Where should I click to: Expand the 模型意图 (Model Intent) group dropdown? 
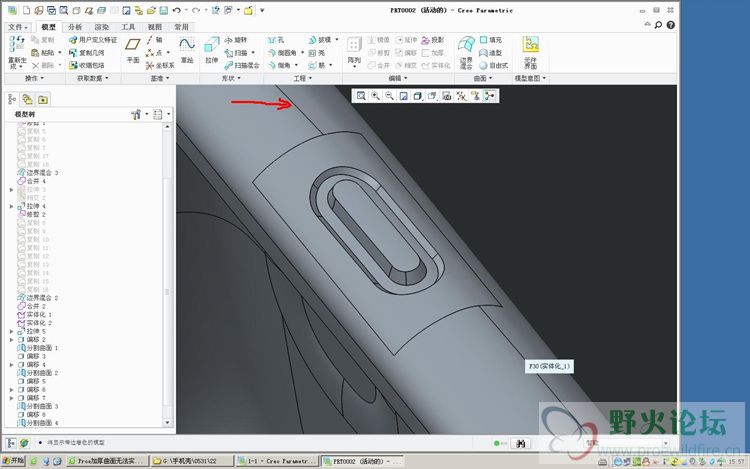click(530, 78)
